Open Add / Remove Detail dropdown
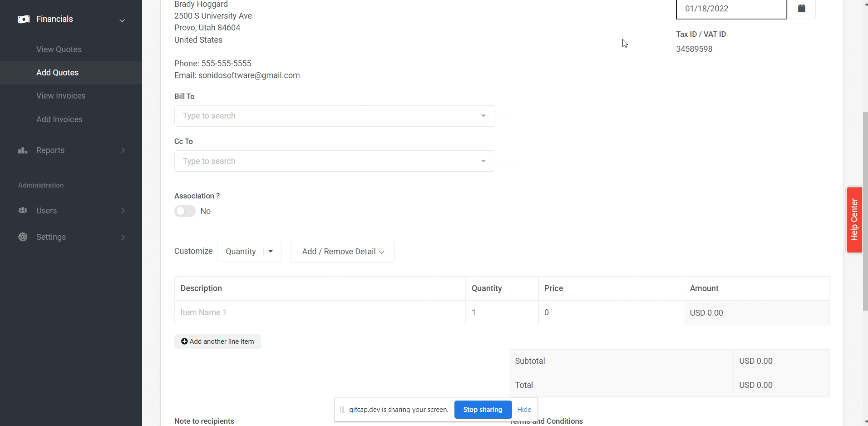Viewport: 868px width, 426px height. (x=342, y=252)
